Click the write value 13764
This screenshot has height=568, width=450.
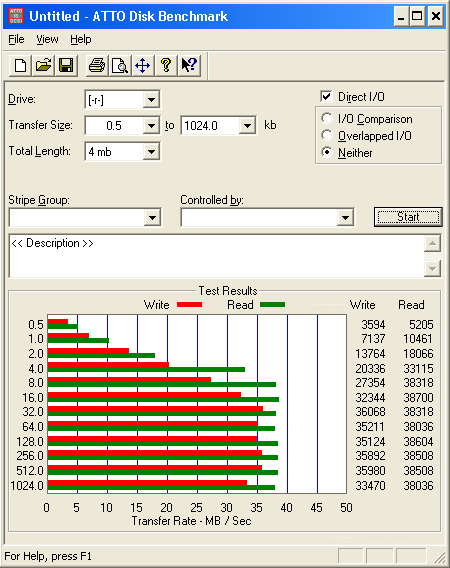pyautogui.click(x=370, y=354)
